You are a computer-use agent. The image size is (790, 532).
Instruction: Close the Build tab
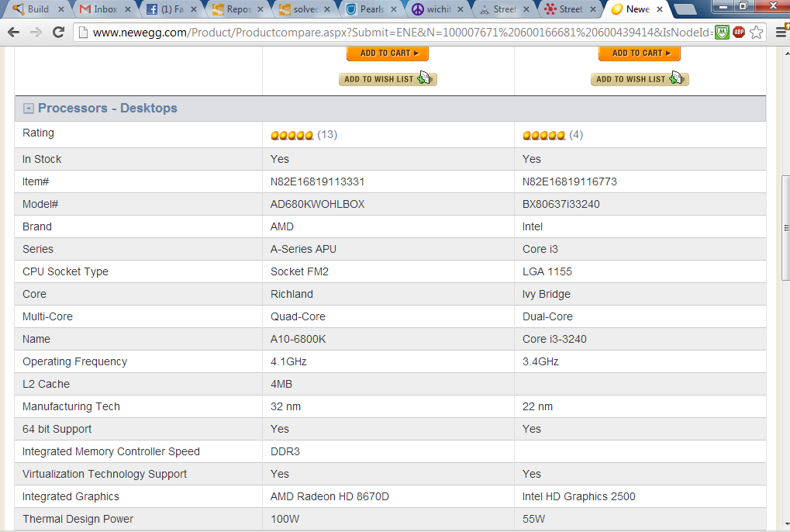(61, 9)
